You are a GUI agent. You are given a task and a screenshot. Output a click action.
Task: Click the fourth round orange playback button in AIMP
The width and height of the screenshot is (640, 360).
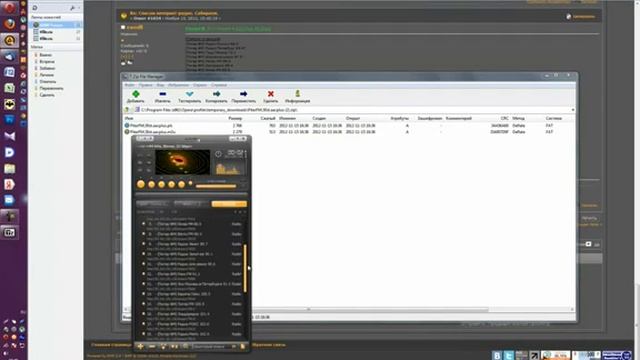[171, 184]
